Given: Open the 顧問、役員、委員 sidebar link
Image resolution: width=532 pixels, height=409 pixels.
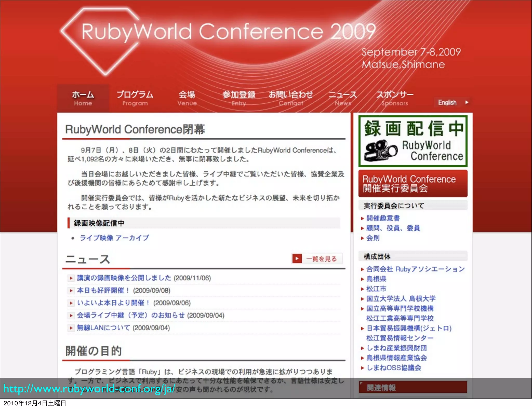Looking at the screenshot, I should 393,228.
